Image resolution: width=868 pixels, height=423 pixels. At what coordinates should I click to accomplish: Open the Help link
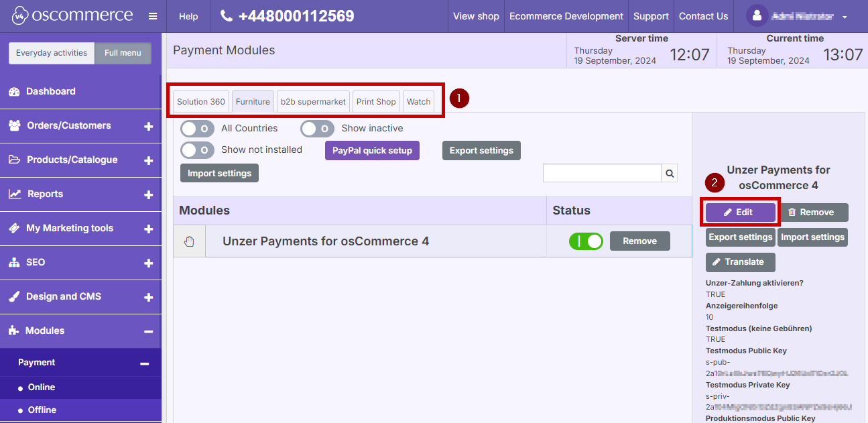point(188,16)
